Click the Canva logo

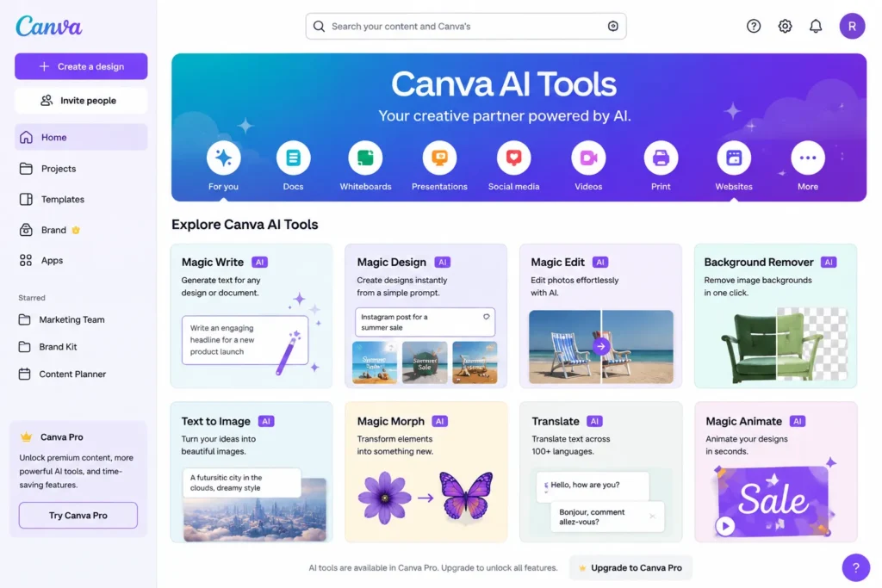49,26
